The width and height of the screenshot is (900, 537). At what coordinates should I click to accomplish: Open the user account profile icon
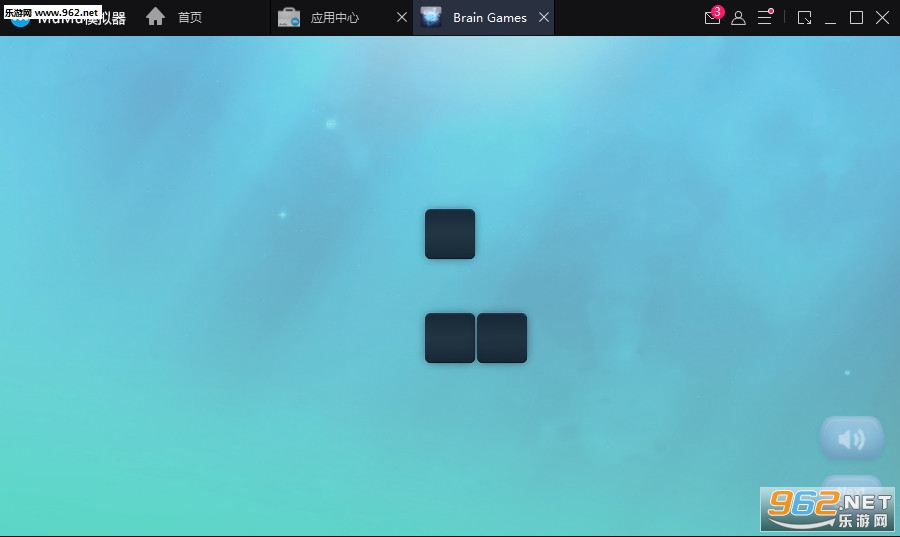tap(738, 18)
